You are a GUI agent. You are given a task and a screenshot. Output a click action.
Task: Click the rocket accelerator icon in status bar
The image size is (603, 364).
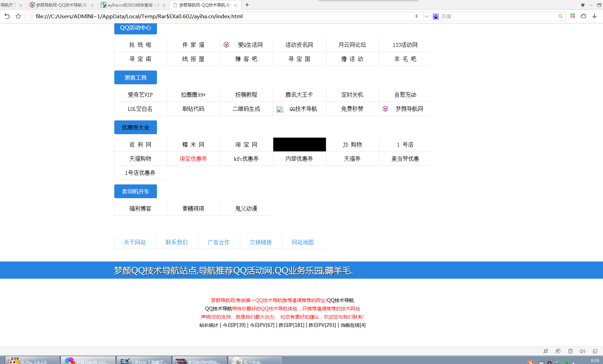546,351
